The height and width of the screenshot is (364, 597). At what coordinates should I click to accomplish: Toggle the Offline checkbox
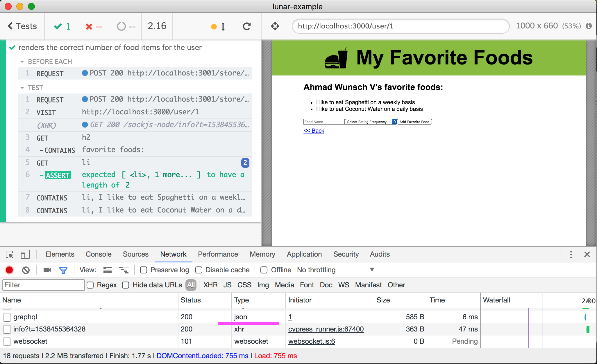pos(264,270)
